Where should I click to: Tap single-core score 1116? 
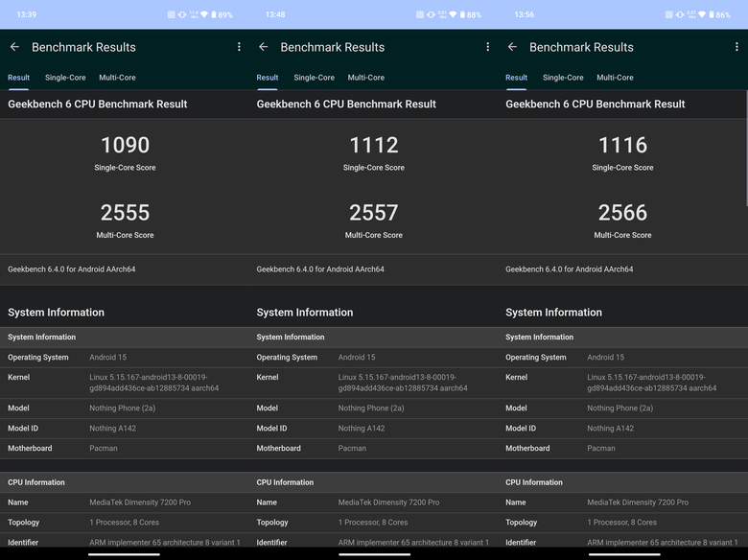(623, 145)
